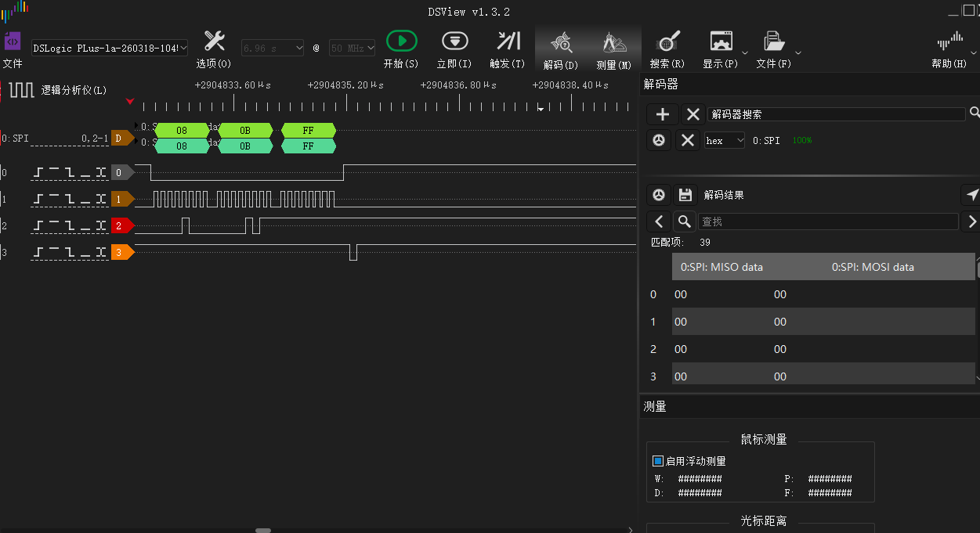Save decode results with floppy disk icon
Screen dimensions: 980x533
(x=685, y=195)
